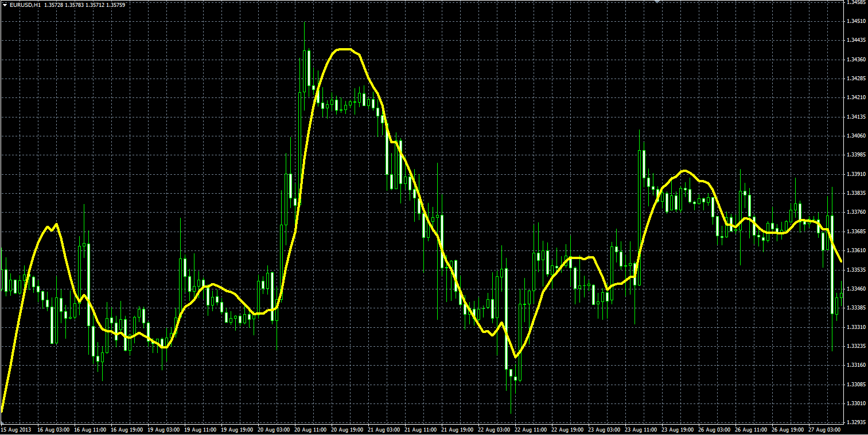Click the 1.34135 price scale label

856,117
